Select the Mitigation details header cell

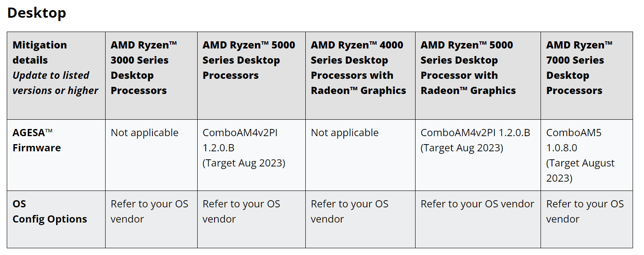56,75
